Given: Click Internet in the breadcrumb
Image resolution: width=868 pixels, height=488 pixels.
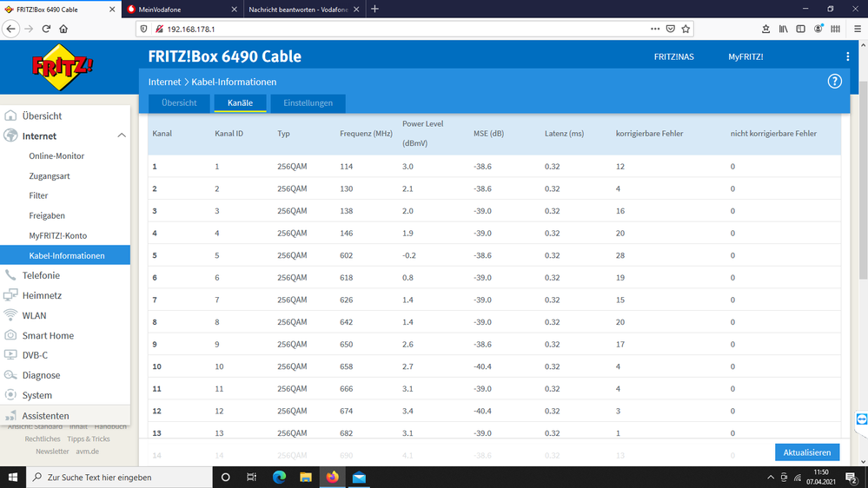Looking at the screenshot, I should (x=164, y=82).
